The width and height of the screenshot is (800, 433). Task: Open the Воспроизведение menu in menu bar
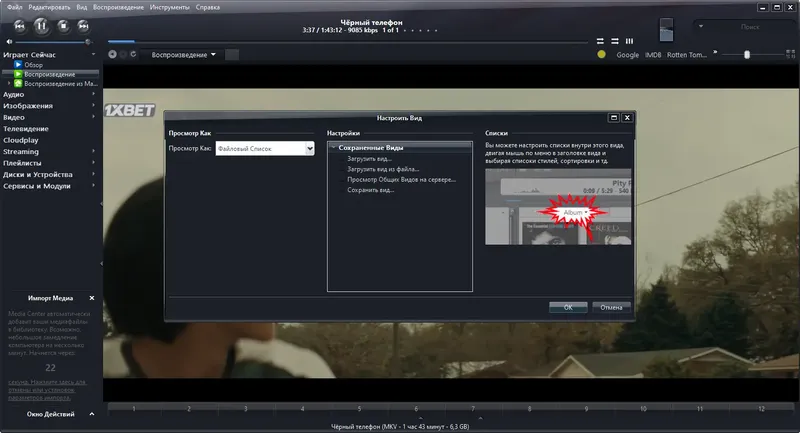click(118, 7)
